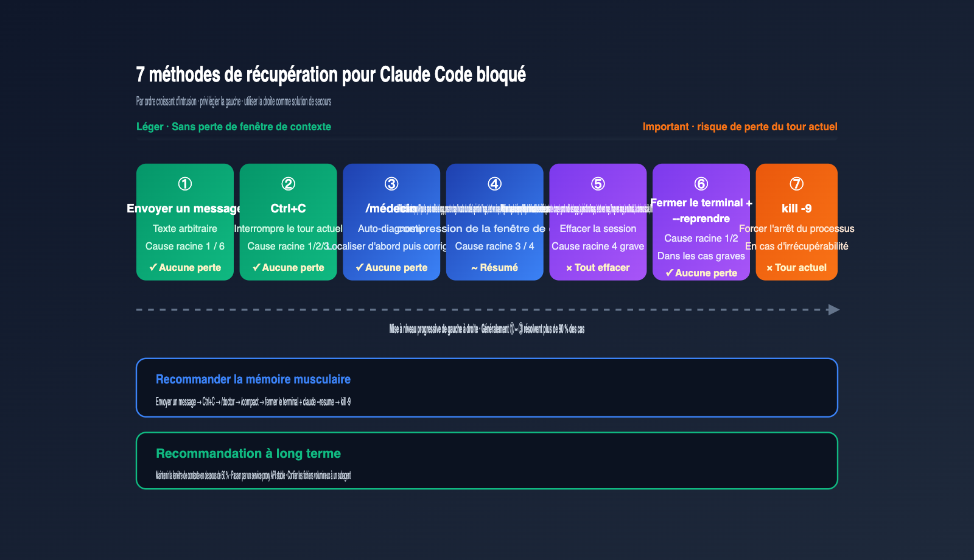Click the "× Tout effacer" status
Screen dimensions: 974x560
point(598,267)
